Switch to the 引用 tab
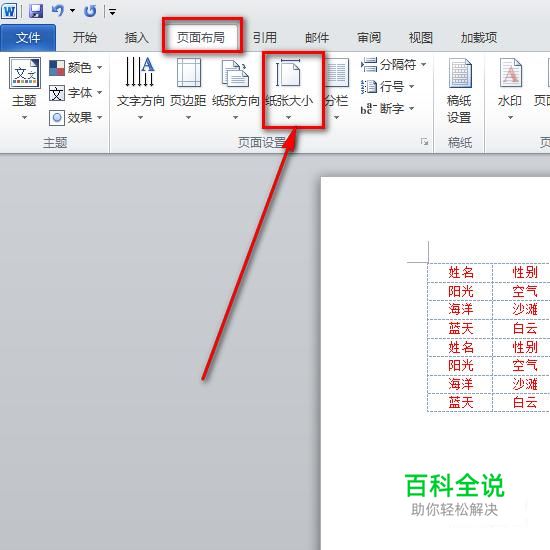Screen dimensions: 550x550 point(265,38)
